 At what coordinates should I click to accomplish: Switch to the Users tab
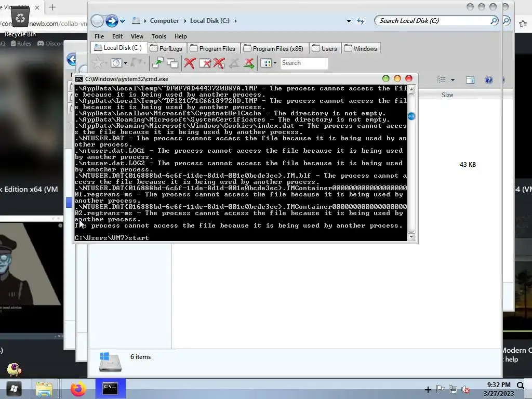325,48
